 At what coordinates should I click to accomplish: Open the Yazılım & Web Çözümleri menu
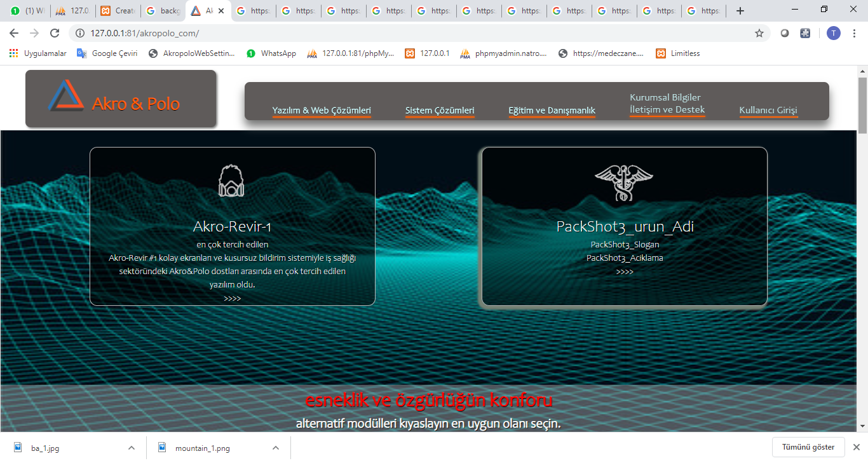tap(322, 111)
